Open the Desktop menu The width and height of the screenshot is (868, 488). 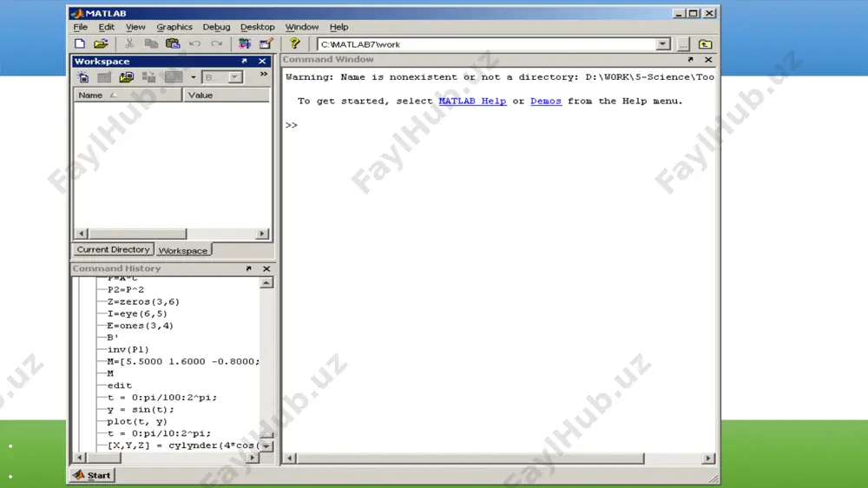[258, 27]
